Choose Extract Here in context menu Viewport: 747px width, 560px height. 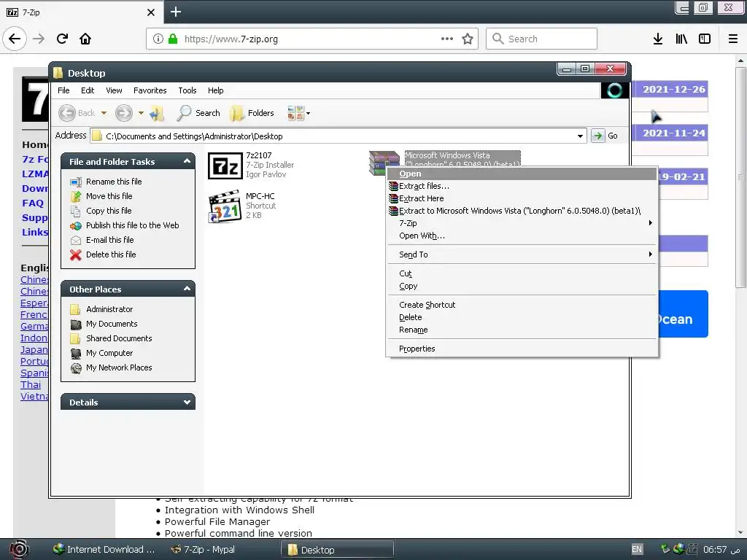[x=522, y=198]
